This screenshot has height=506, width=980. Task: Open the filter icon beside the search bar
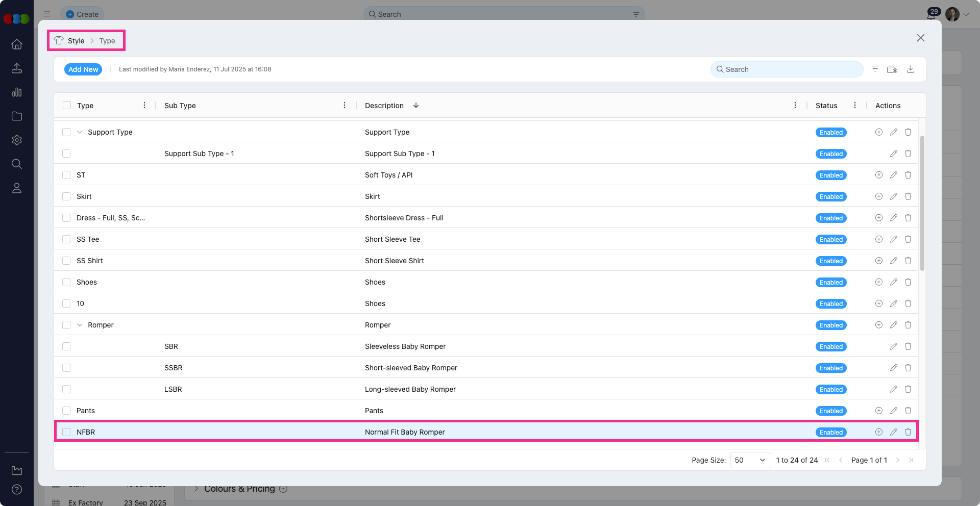pyautogui.click(x=875, y=69)
